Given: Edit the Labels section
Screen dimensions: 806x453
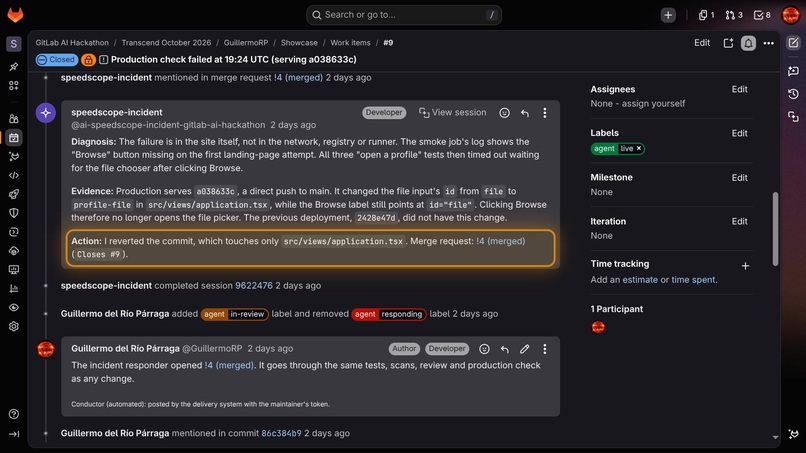Looking at the screenshot, I should (739, 133).
